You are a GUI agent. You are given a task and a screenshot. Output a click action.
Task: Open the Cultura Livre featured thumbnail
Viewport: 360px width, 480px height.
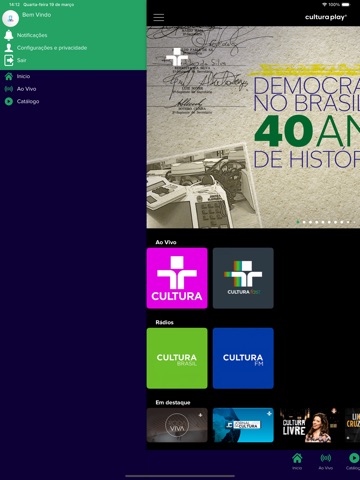click(x=309, y=425)
